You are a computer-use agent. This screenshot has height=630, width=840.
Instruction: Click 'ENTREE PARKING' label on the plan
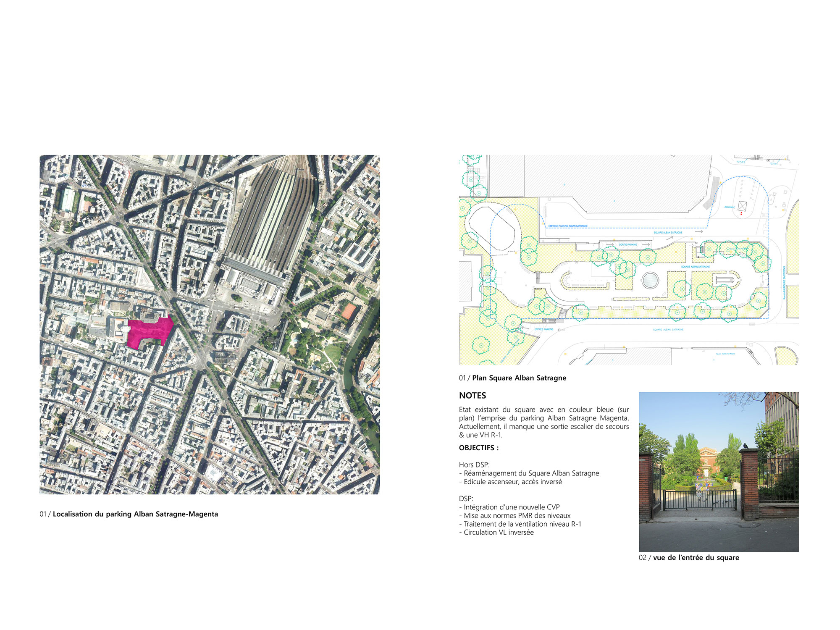543,329
